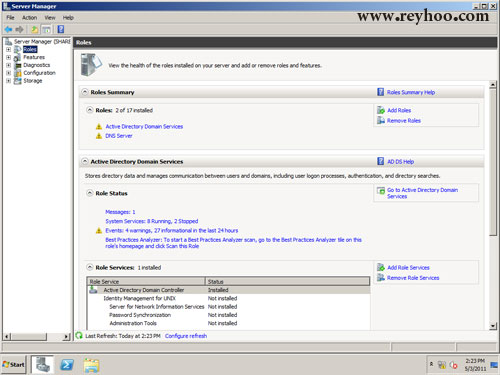The height and width of the screenshot is (375, 500).
Task: Click Events warnings and informational link
Action: (x=172, y=231)
